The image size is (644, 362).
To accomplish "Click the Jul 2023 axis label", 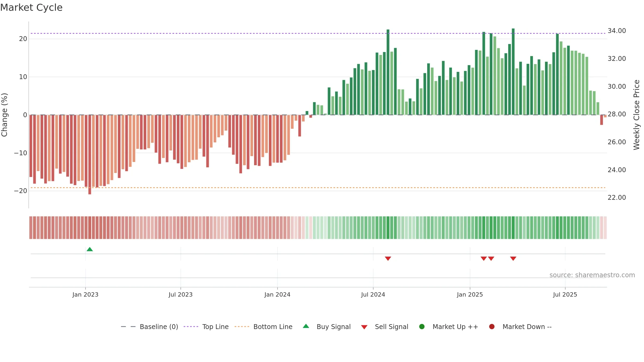I will click(181, 294).
